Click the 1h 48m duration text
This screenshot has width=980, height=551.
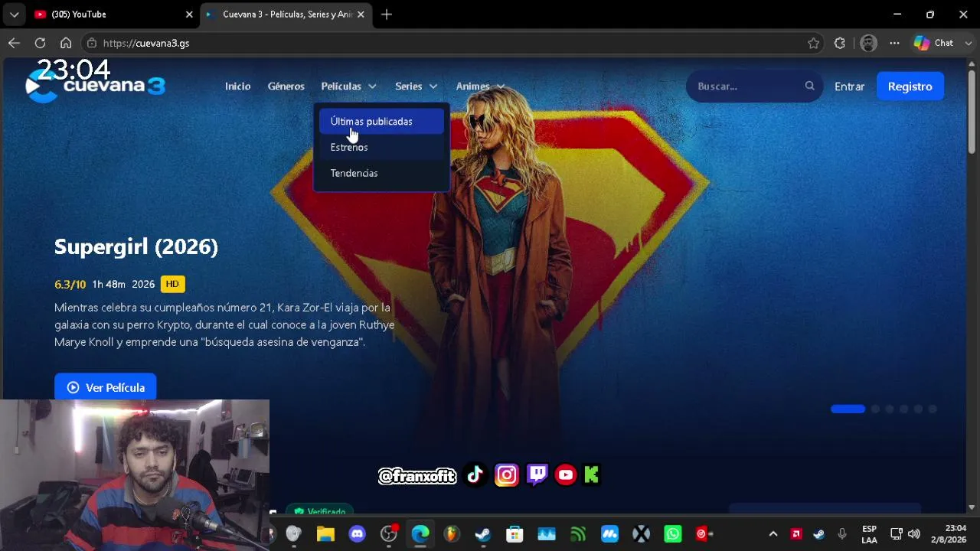(x=109, y=284)
